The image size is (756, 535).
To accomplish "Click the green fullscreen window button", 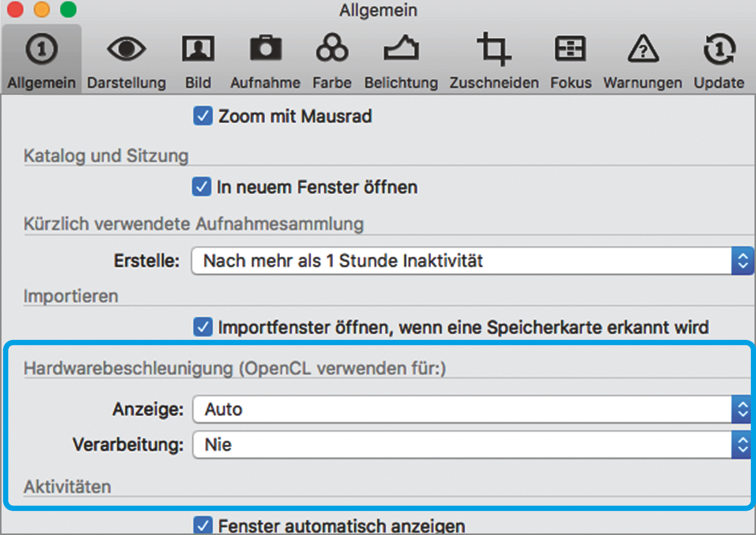I will click(68, 9).
